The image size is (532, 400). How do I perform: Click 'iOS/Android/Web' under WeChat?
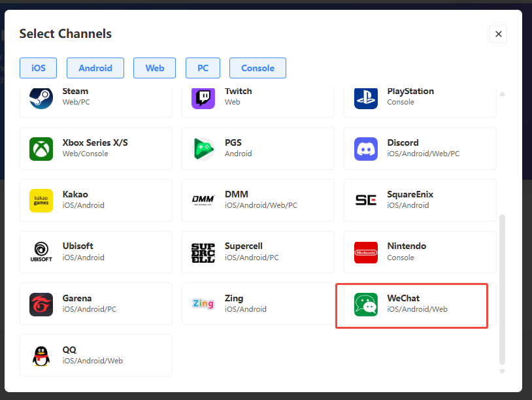(x=418, y=309)
